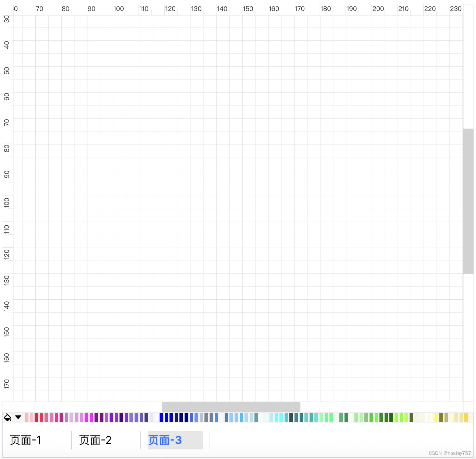Click the horizontal scrollbar thumb

click(231, 407)
